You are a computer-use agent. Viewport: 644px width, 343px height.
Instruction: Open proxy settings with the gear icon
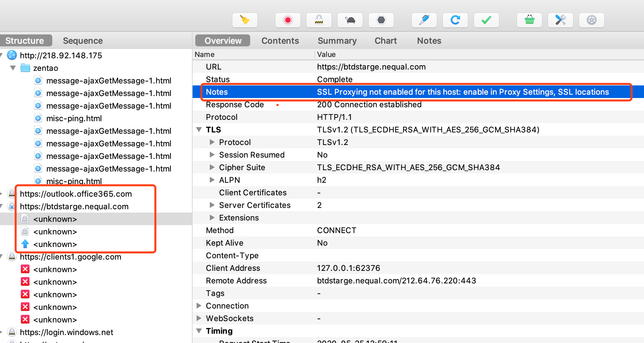click(x=591, y=20)
